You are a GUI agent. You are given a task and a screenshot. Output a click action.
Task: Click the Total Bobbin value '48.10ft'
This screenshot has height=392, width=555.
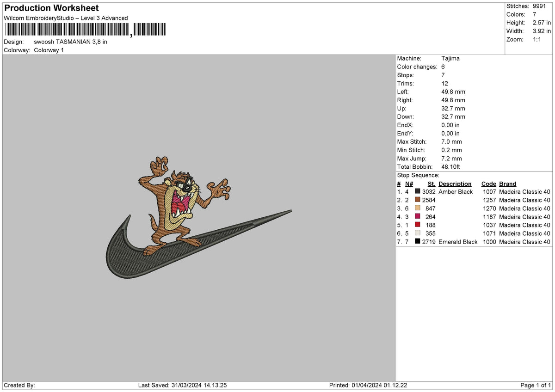451,167
